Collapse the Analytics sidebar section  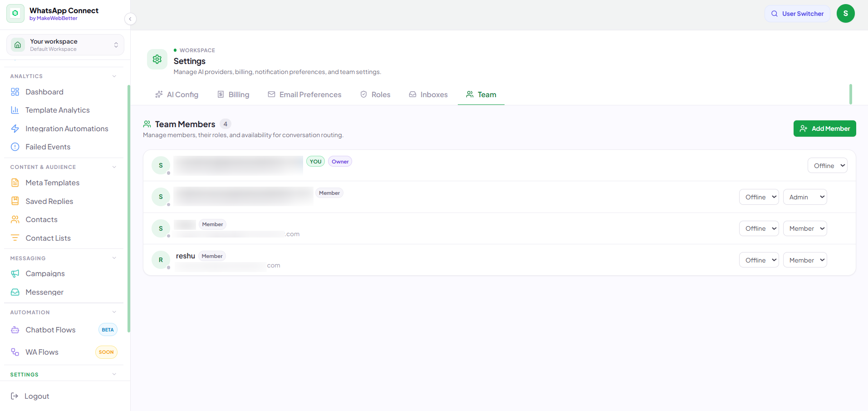tap(114, 76)
